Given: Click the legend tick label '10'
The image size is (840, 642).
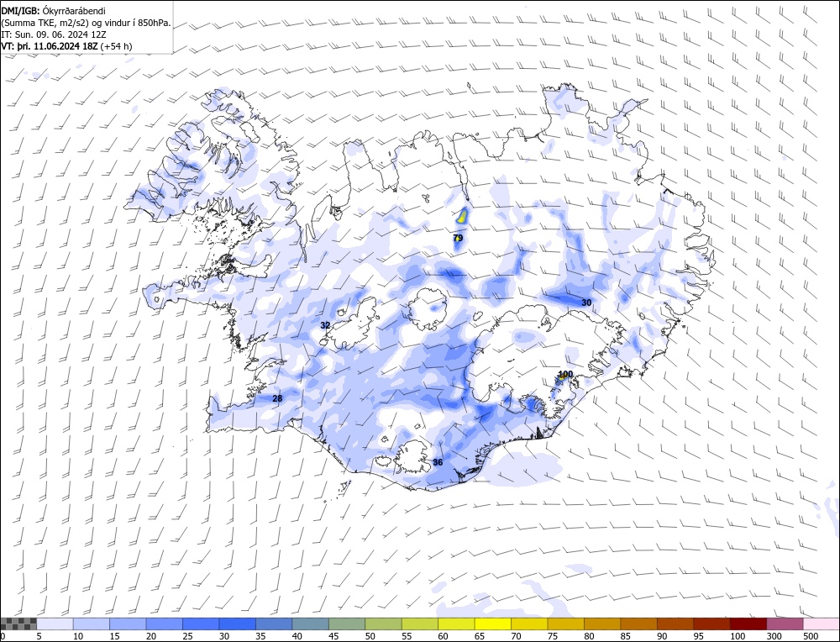Looking at the screenshot, I should [78, 636].
